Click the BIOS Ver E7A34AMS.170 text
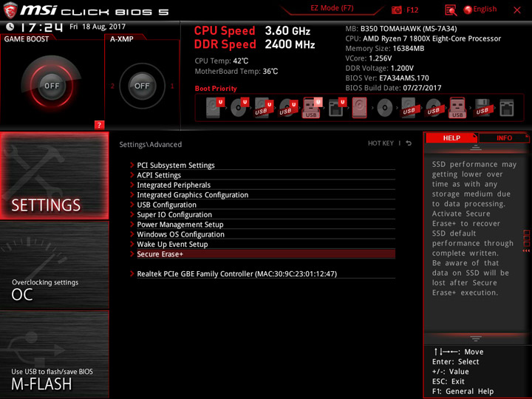The image size is (532, 399). pos(387,78)
